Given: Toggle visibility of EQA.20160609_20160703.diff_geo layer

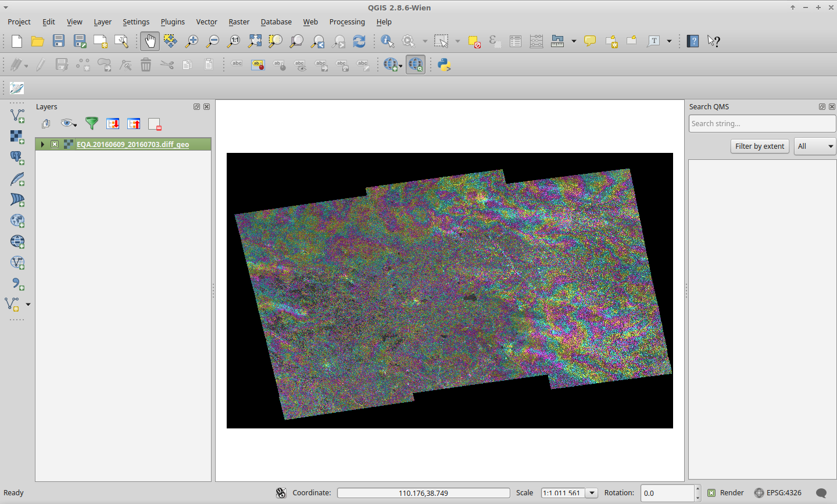Looking at the screenshot, I should coord(55,144).
